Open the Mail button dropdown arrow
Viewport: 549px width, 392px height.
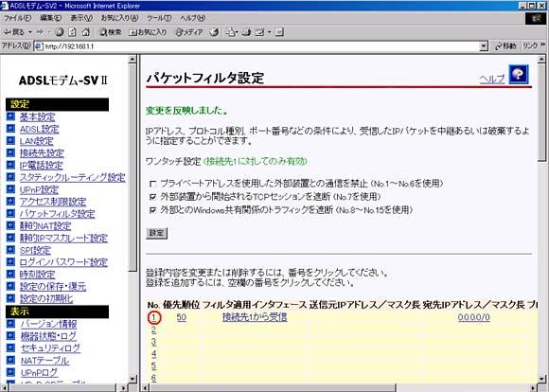coord(237,32)
